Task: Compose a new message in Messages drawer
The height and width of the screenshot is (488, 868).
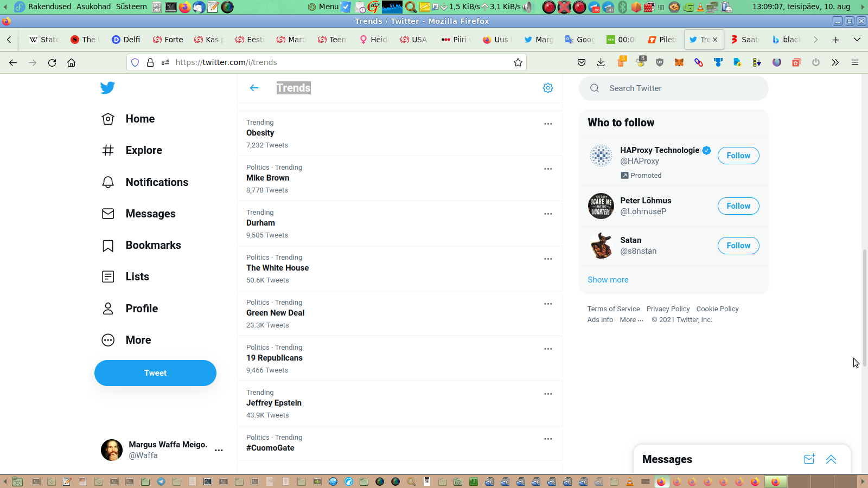Action: point(809,459)
